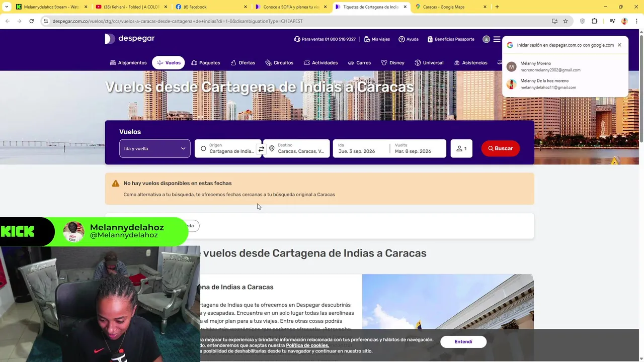Screen dimensions: 644x362
Task: Open Alojamientos section
Action: pos(128,63)
